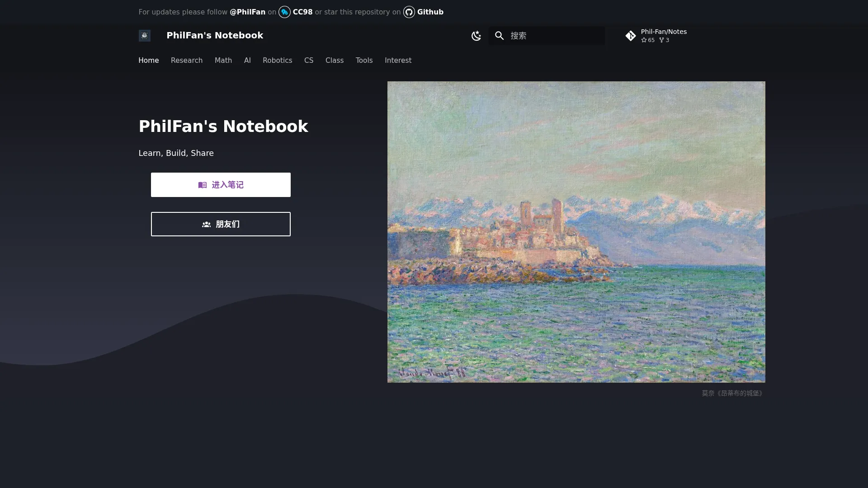
Task: Click the 莫奈《昂蒂布的城堡》 caption
Action: (x=733, y=393)
